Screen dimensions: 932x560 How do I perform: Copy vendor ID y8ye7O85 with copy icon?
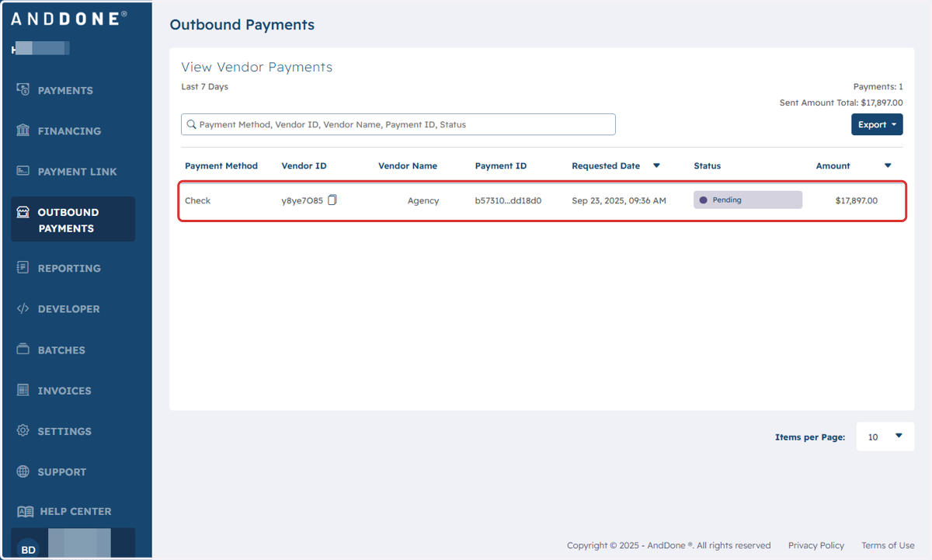(x=332, y=200)
